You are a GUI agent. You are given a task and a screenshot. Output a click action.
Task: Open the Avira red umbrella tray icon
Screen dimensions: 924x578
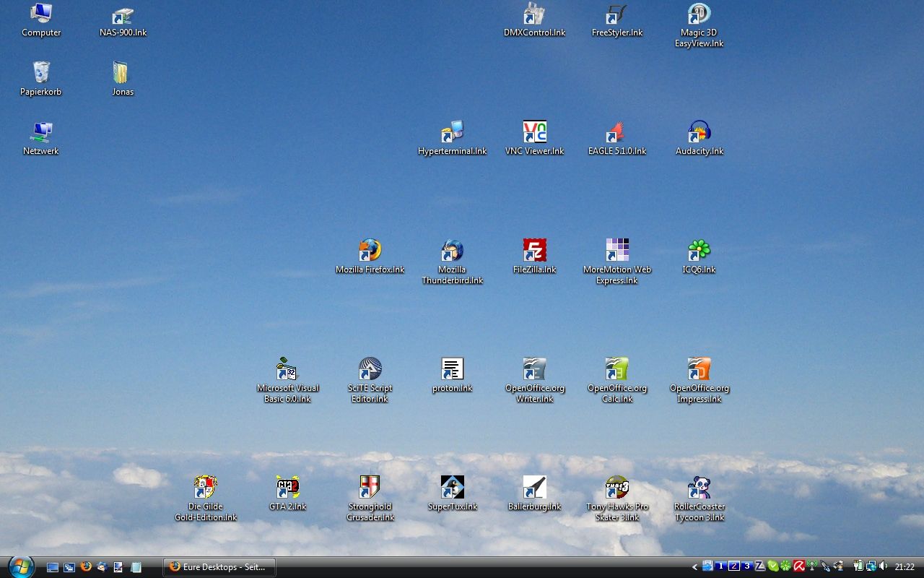tap(799, 566)
